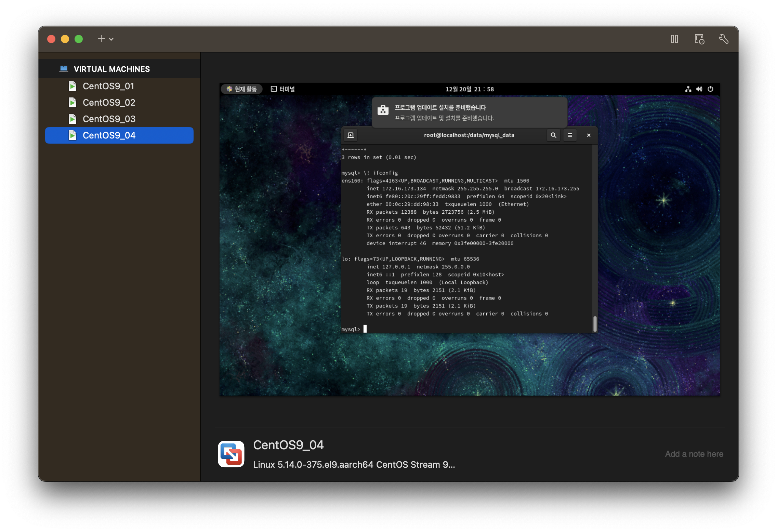
Task: Expand the chevron next to plus button
Action: 111,39
